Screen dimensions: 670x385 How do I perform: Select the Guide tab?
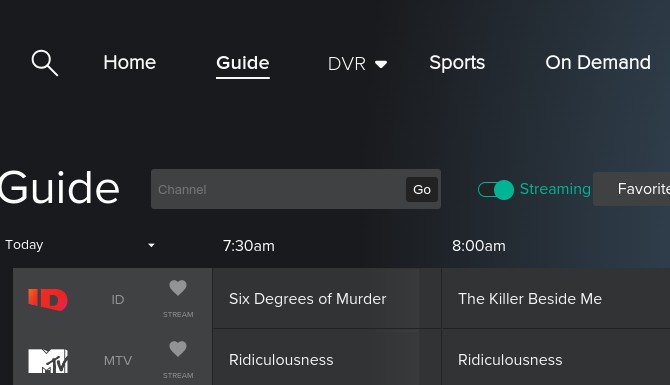[x=243, y=63]
